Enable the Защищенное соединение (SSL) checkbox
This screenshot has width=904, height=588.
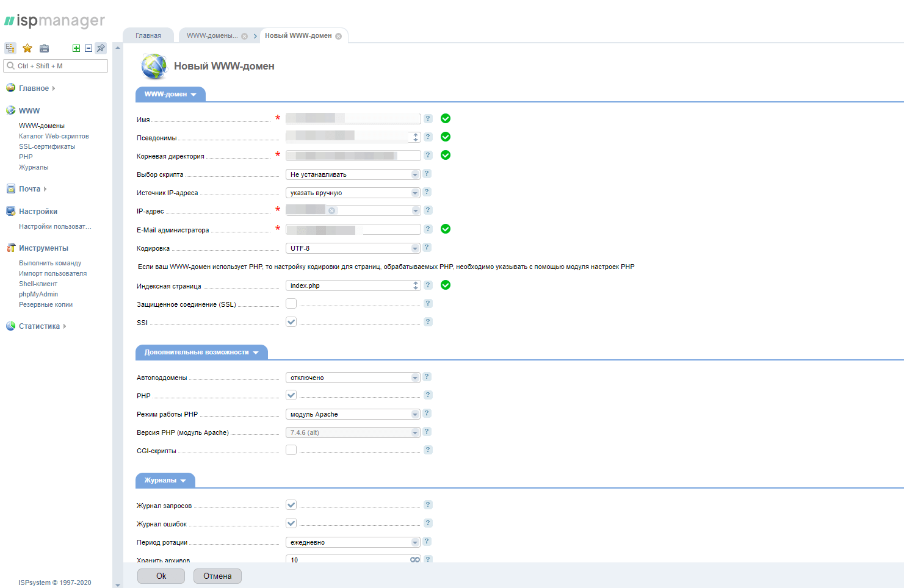point(291,304)
